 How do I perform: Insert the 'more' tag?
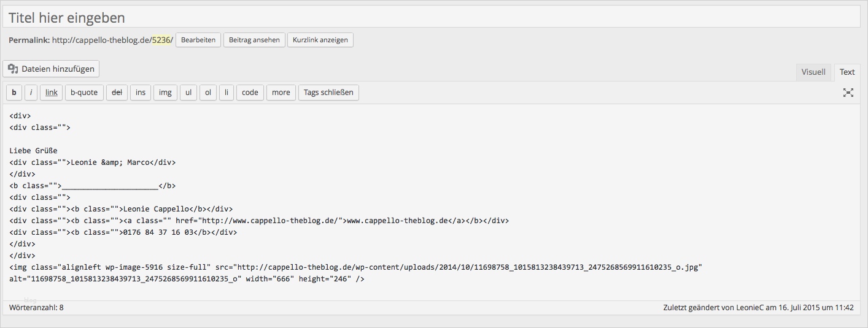coord(281,93)
